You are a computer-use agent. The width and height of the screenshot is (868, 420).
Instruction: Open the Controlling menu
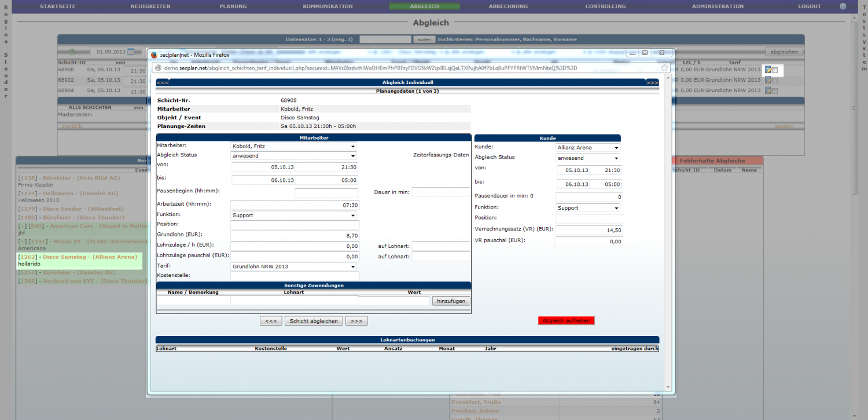605,6
